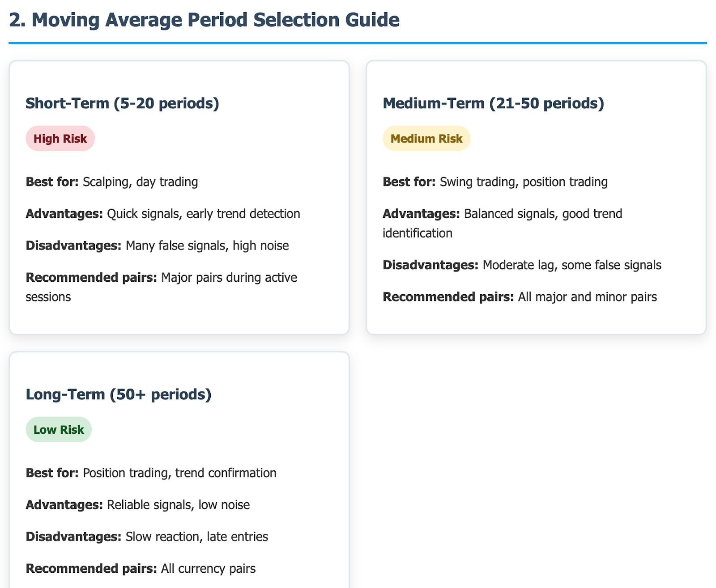Click 'Swing trading, position trading' text
Image resolution: width=716 pixels, height=588 pixels.
[x=524, y=182]
